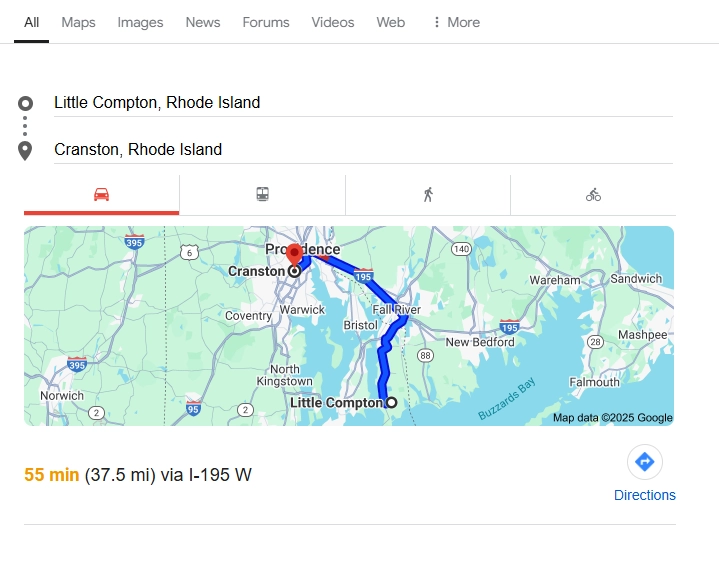Screen dimensions: 719x570
Task: Click the blue Directions arrow icon
Action: tap(645, 462)
